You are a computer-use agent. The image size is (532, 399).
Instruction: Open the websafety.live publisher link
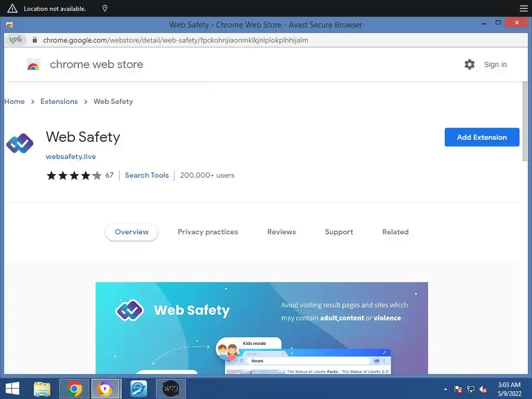[71, 156]
